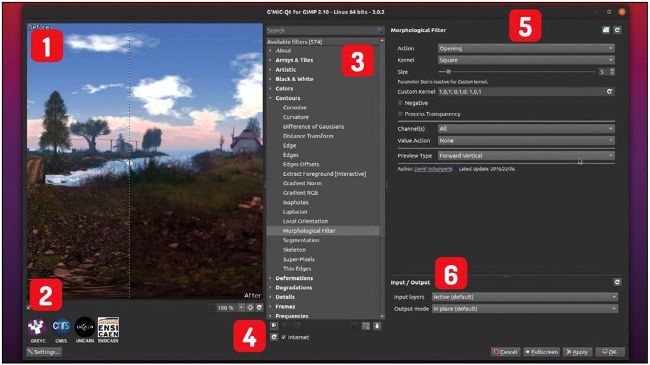Select the Skeleton filter in Contours
The image size is (650, 365).
294,250
